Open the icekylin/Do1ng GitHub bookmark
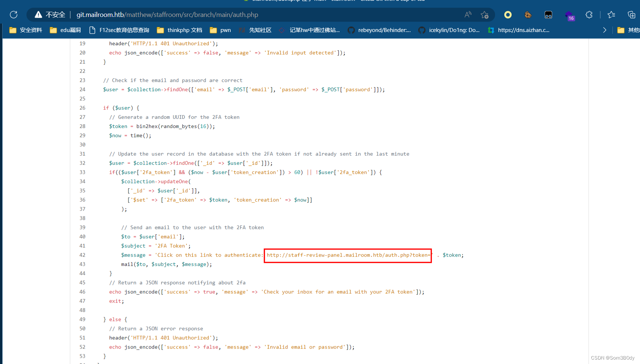Image resolution: width=640 pixels, height=364 pixels. 449,30
